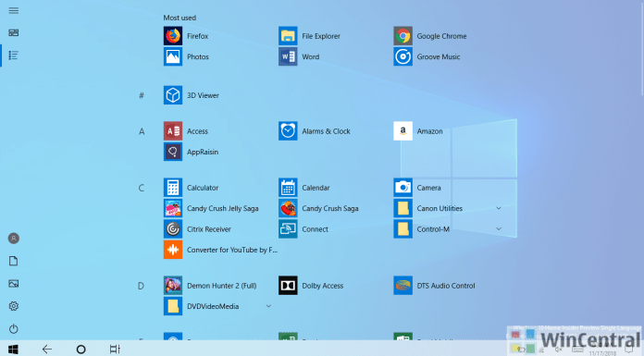Launch File Explorer app icon
Image resolution: width=644 pixels, height=356 pixels.
coord(288,36)
